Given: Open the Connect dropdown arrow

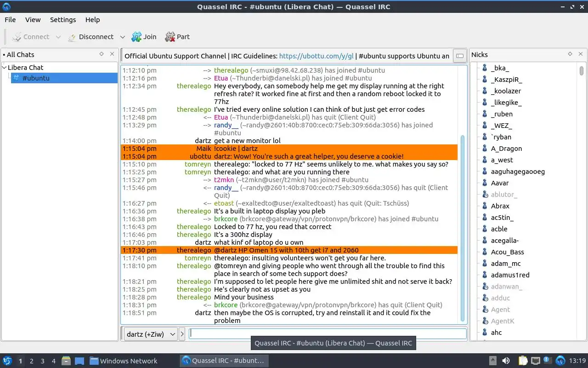Looking at the screenshot, I should pyautogui.click(x=58, y=37).
